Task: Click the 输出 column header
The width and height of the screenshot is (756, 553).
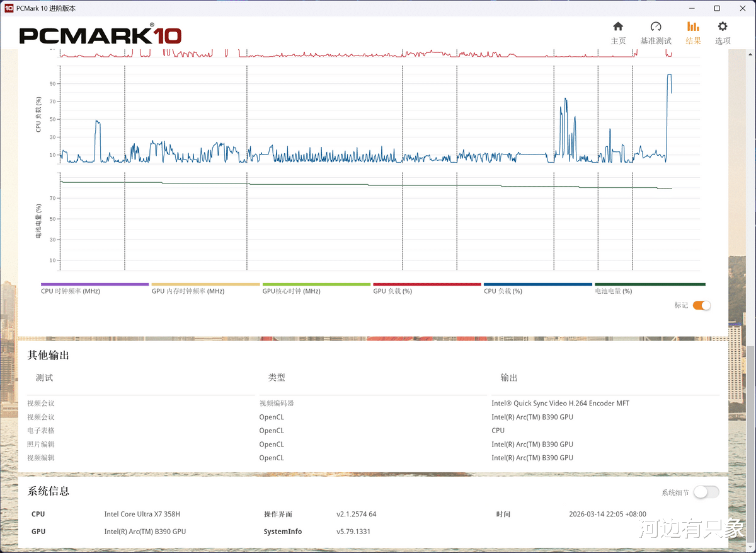Action: click(509, 378)
